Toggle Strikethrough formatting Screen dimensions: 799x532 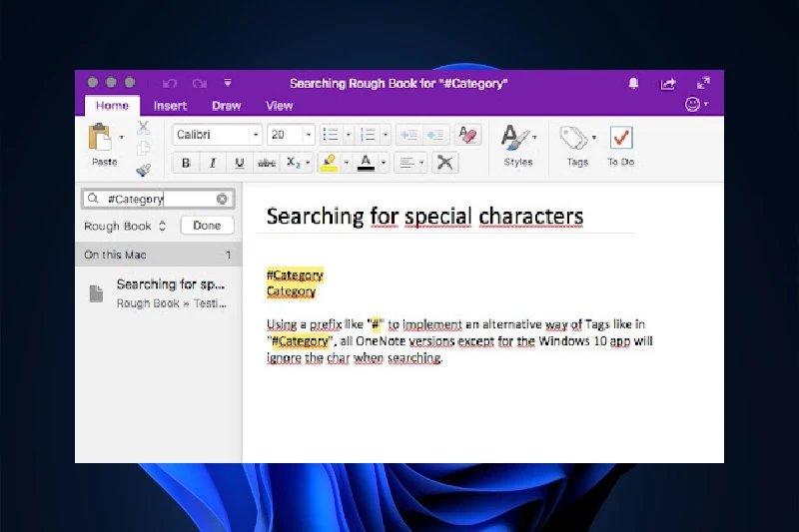coord(267,163)
